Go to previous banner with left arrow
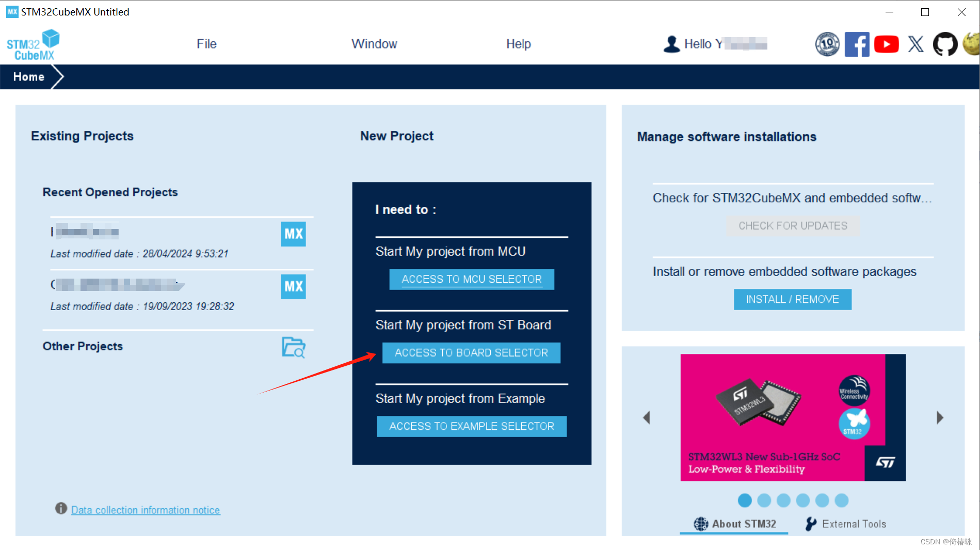This screenshot has width=980, height=550. pyautogui.click(x=646, y=417)
